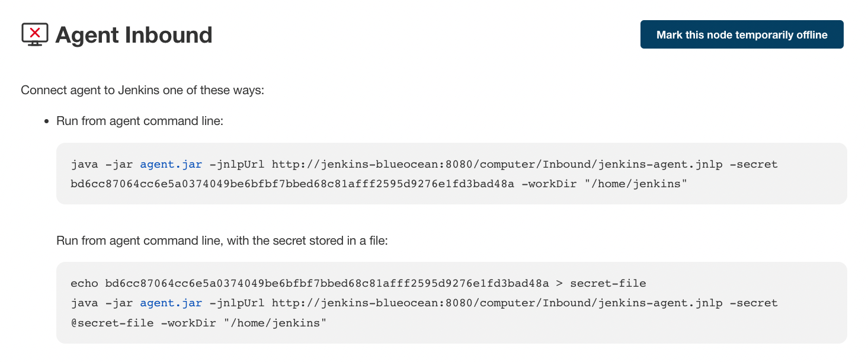The width and height of the screenshot is (868, 362).
Task: Click the second gray command code block
Action: (x=450, y=303)
